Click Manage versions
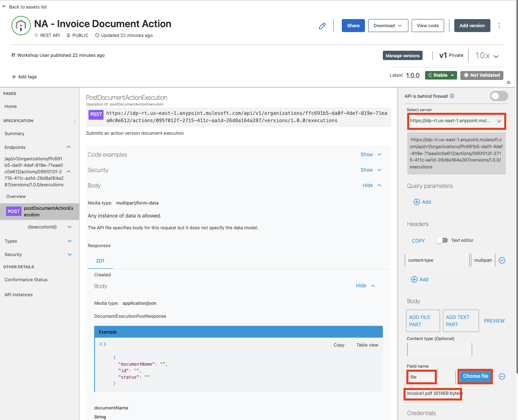This screenshot has width=518, height=420. coord(403,56)
